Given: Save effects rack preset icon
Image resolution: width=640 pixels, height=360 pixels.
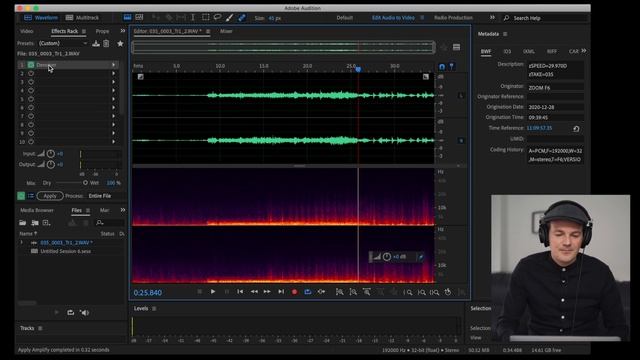Looking at the screenshot, I should (96, 43).
